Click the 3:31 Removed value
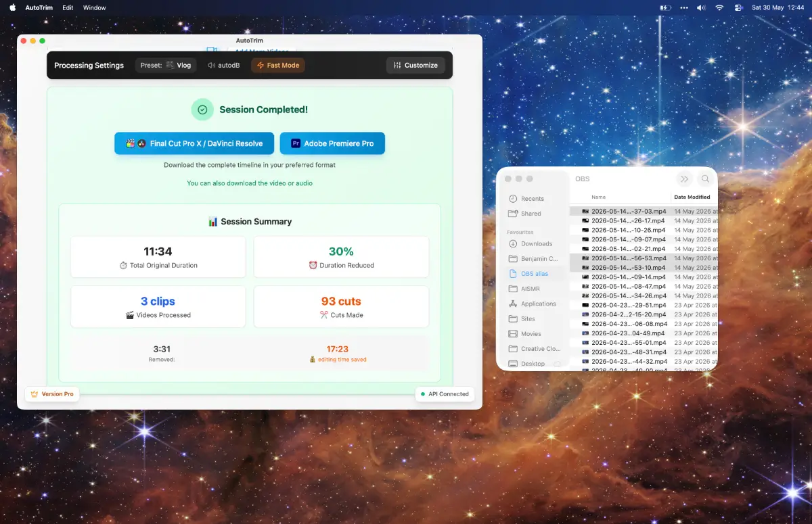The image size is (812, 524). point(162,350)
